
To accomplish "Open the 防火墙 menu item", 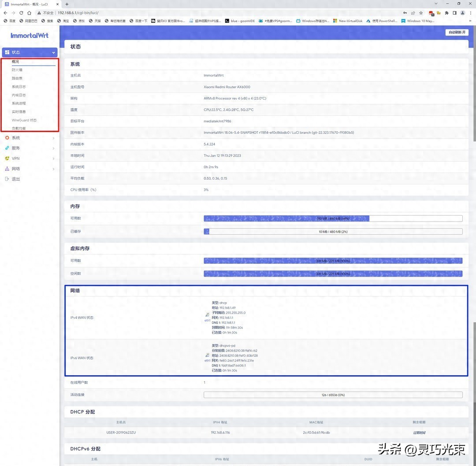I will click(17, 70).
